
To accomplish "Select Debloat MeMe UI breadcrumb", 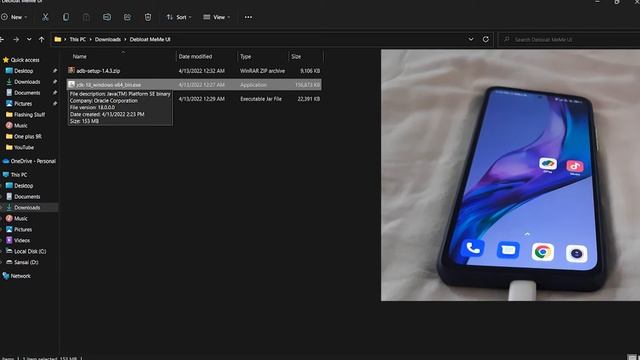I will [150, 40].
